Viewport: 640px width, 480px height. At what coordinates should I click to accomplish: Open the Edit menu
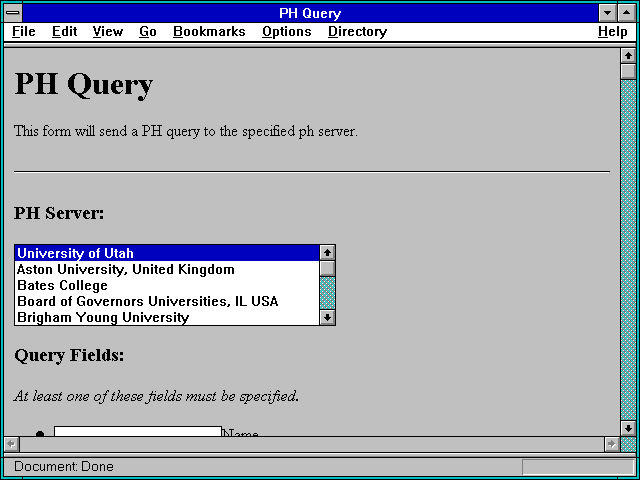coord(64,32)
